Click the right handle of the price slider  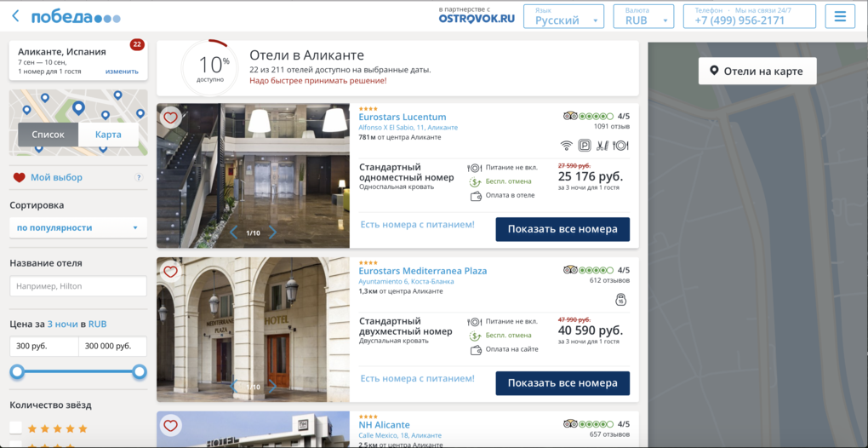[x=140, y=371]
